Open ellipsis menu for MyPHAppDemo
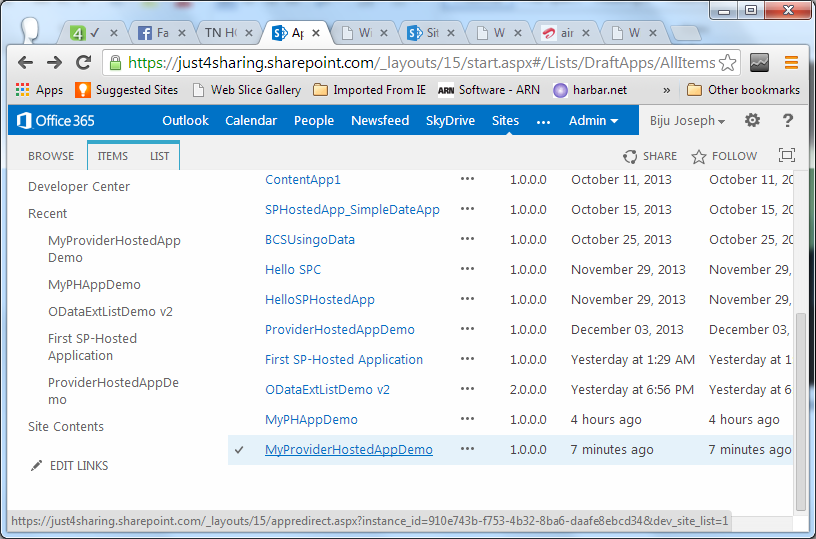Image resolution: width=816 pixels, height=539 pixels. [467, 419]
